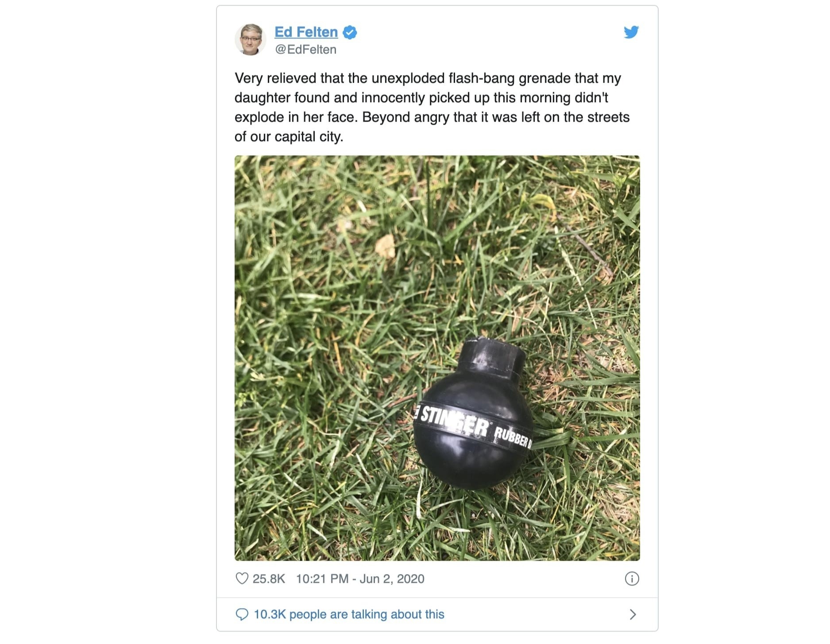Click the Twitter bird logo icon
Screen dimensions: 830x644
pos(631,32)
